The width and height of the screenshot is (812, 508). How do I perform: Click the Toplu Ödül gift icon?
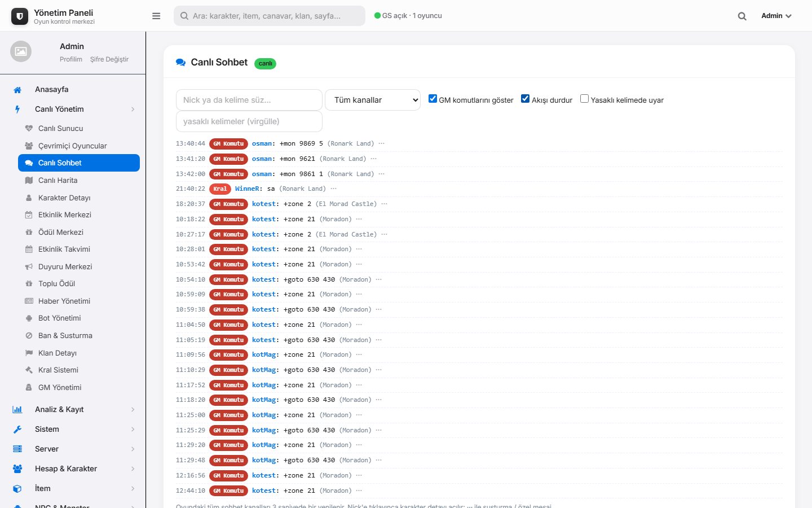click(x=29, y=283)
